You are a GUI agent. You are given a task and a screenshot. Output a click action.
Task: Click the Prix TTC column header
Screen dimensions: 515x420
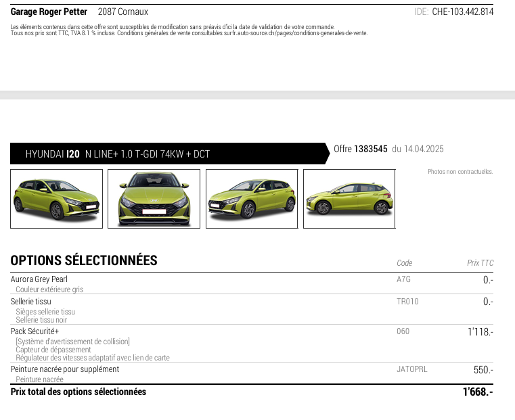pyautogui.click(x=480, y=263)
